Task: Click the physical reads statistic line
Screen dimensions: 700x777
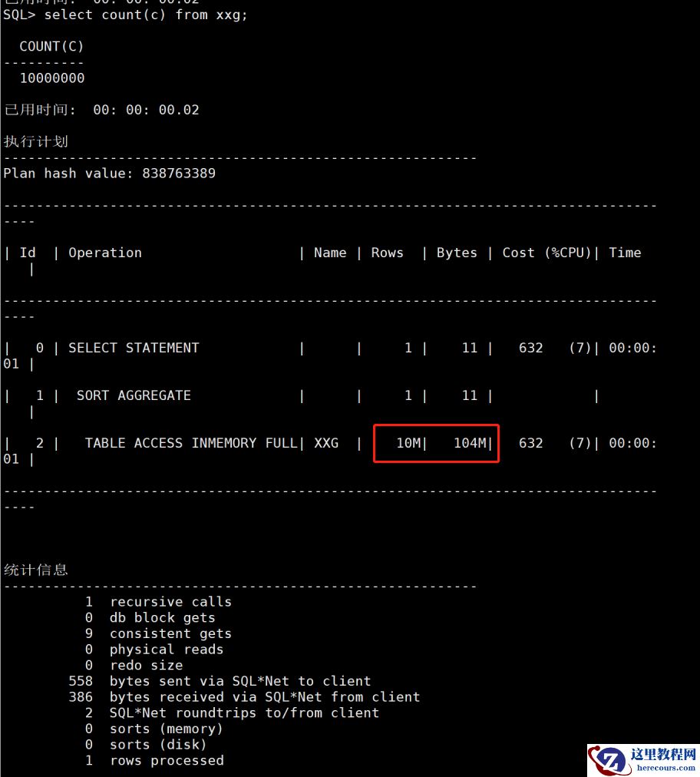Action: (x=154, y=649)
